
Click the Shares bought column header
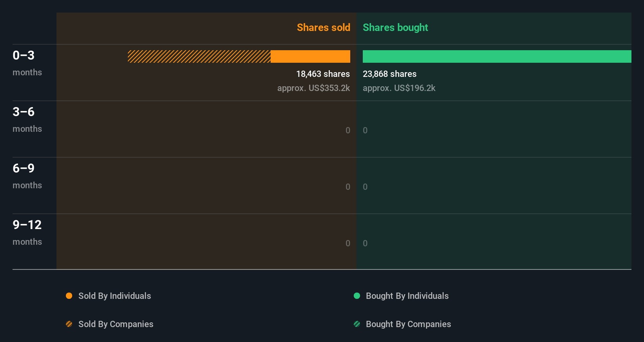coord(395,27)
